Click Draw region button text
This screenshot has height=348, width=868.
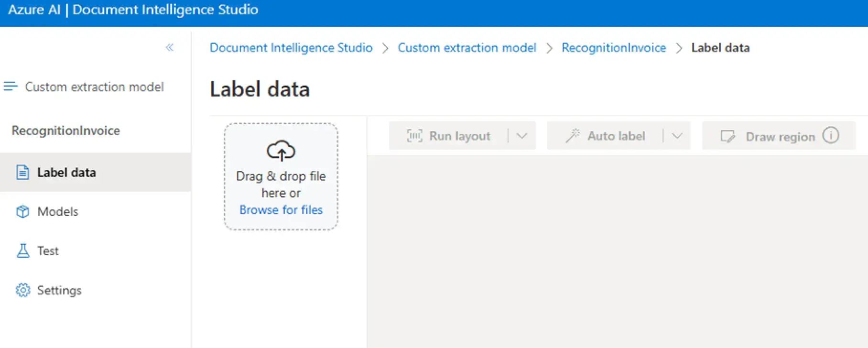tap(780, 137)
